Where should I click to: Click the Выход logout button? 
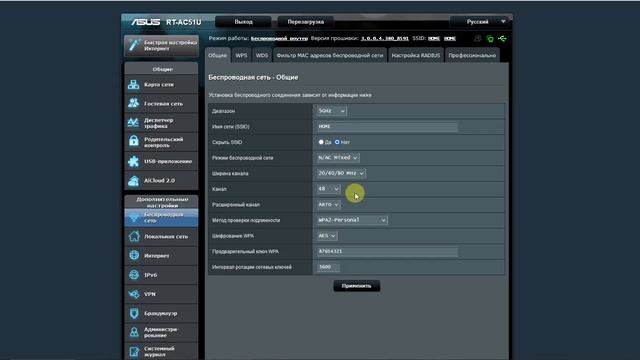[243, 22]
